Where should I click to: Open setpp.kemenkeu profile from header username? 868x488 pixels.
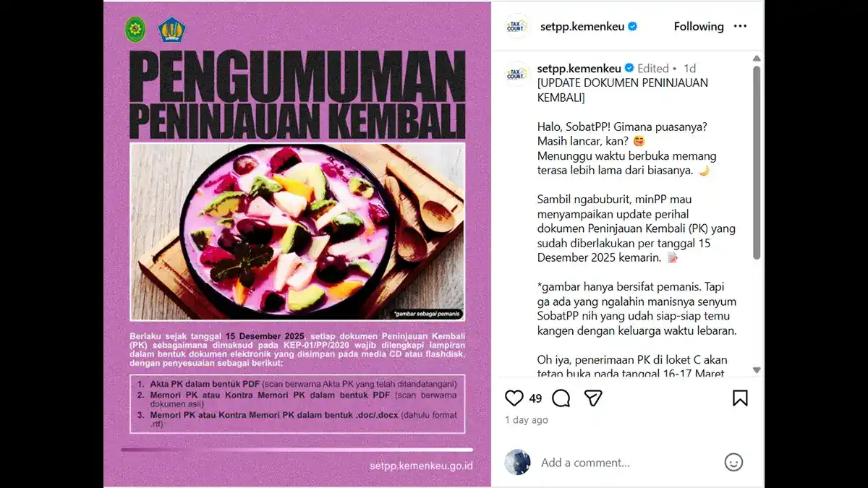click(x=582, y=26)
